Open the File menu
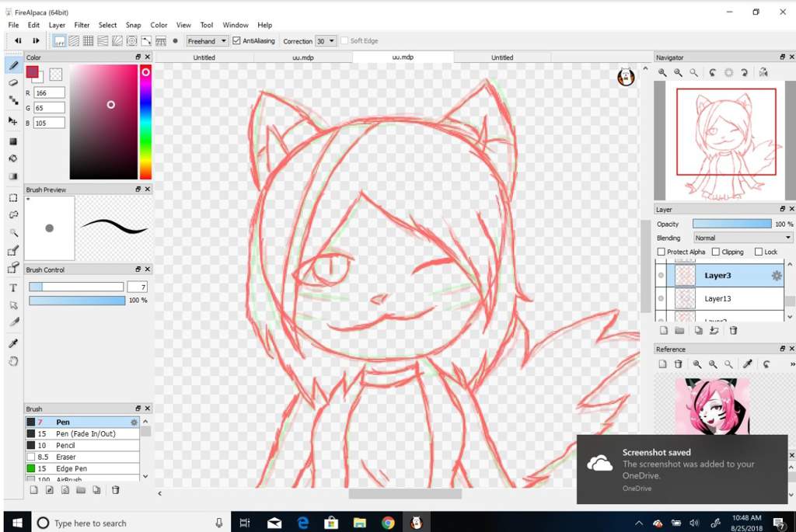This screenshot has height=532, width=796. click(13, 25)
